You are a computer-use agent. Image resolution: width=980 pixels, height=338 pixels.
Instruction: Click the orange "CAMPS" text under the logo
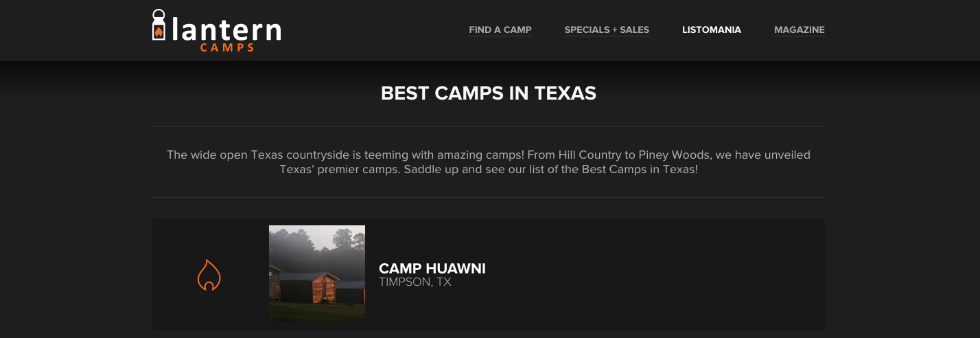tap(227, 48)
